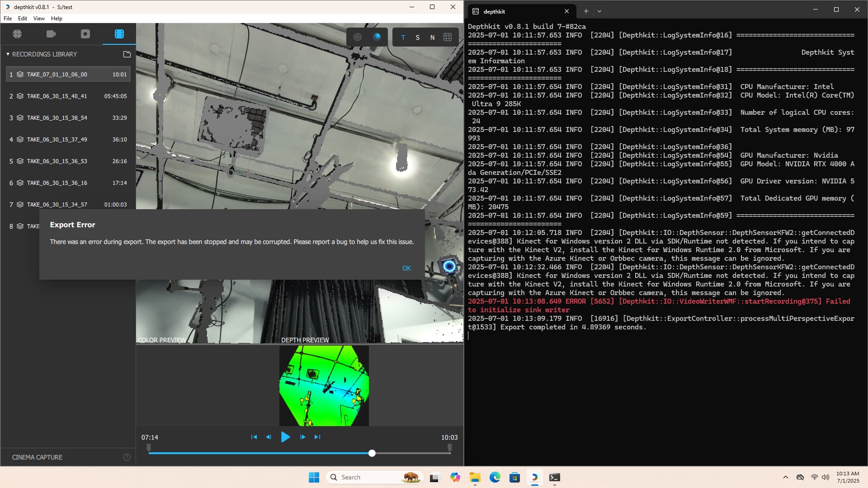Select take TAKE_07_01_10_06_00
Screen dimensions: 868x488
click(68, 75)
